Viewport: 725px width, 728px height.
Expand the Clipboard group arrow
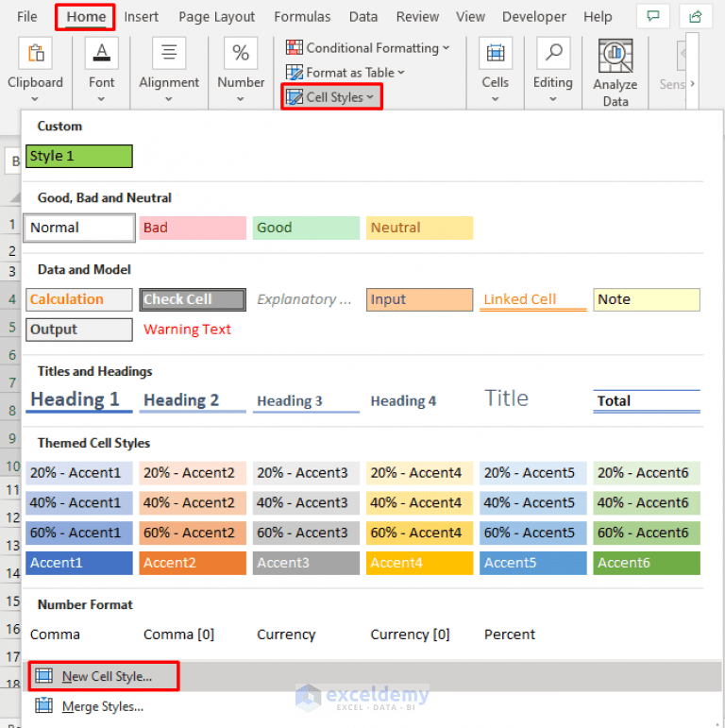(35, 99)
